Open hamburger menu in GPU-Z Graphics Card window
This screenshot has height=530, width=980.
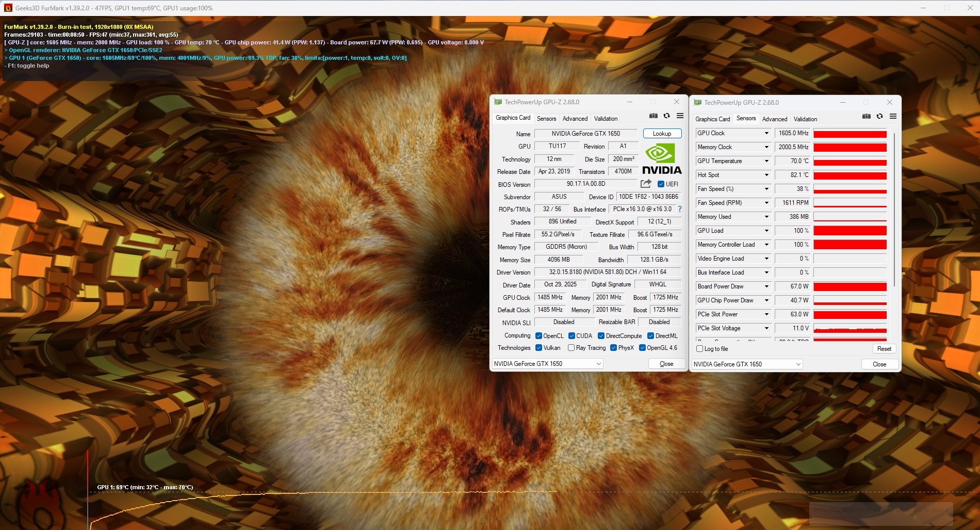(x=680, y=116)
